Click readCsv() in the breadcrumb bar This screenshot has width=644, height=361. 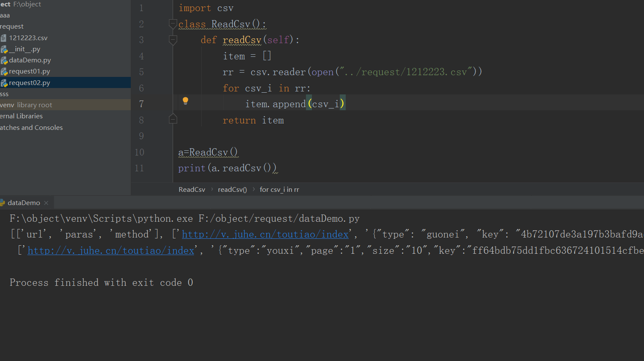pos(232,189)
